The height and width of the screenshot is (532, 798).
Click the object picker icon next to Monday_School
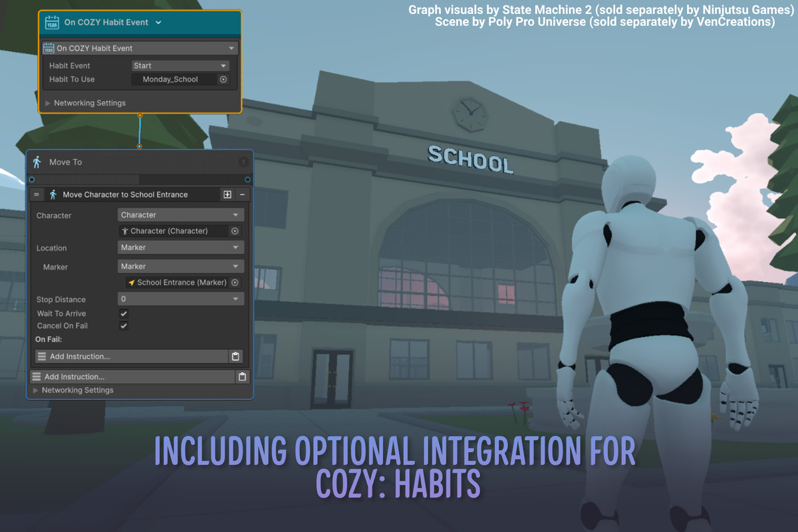click(x=223, y=78)
